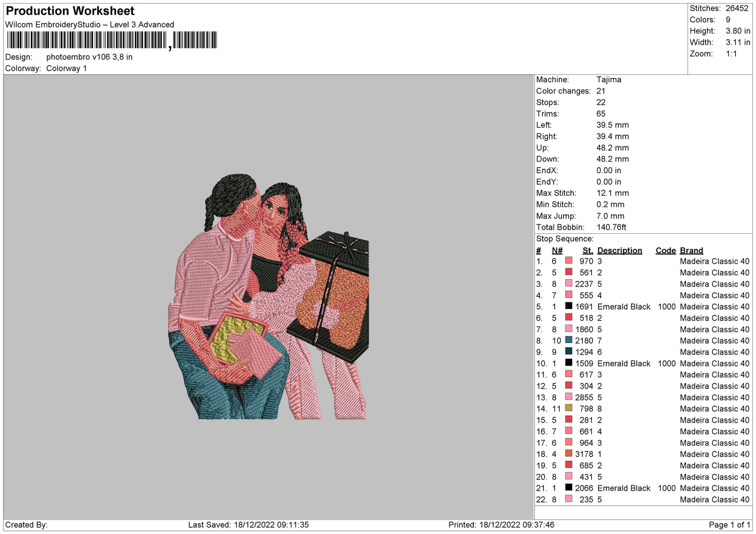Viewport: 756px width, 534px height.
Task: Click the 'Code' column header
Action: point(666,251)
